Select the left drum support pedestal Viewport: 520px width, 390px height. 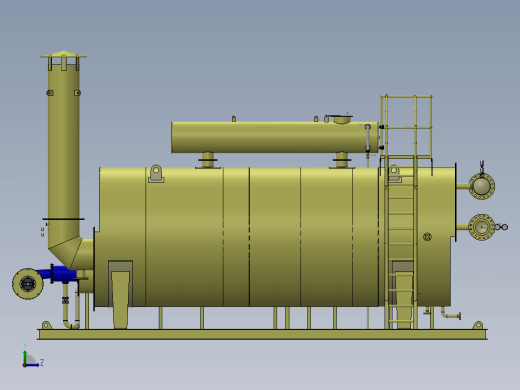[x=208, y=160]
